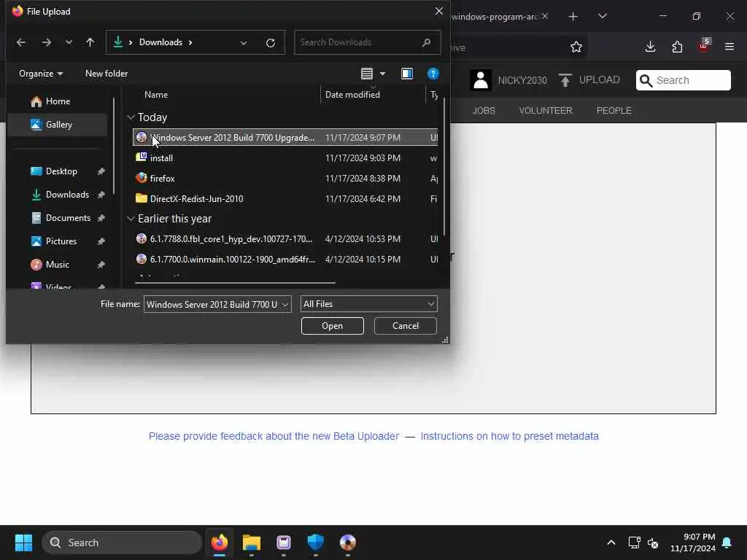747x560 pixels.
Task: Select the install file
Action: (x=285, y=158)
